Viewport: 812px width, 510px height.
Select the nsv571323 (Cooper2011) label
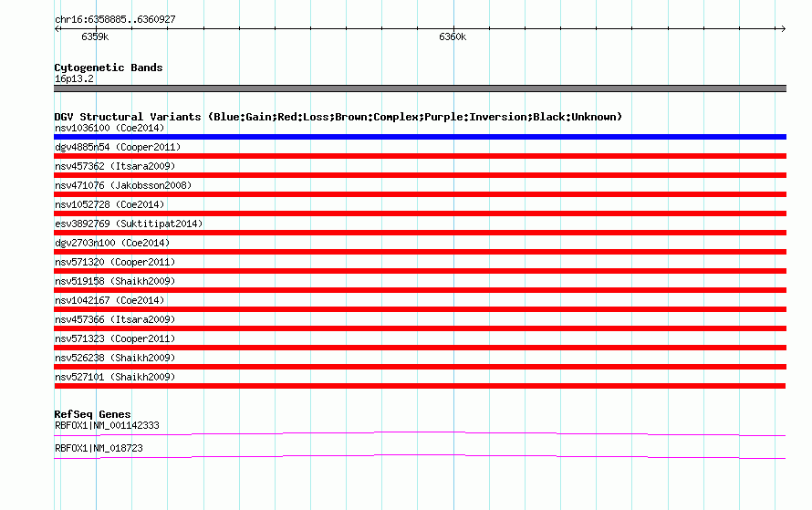115,338
